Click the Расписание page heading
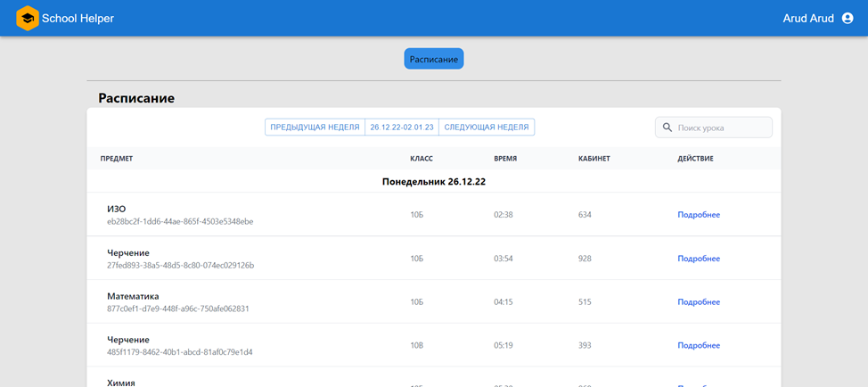 [x=136, y=99]
